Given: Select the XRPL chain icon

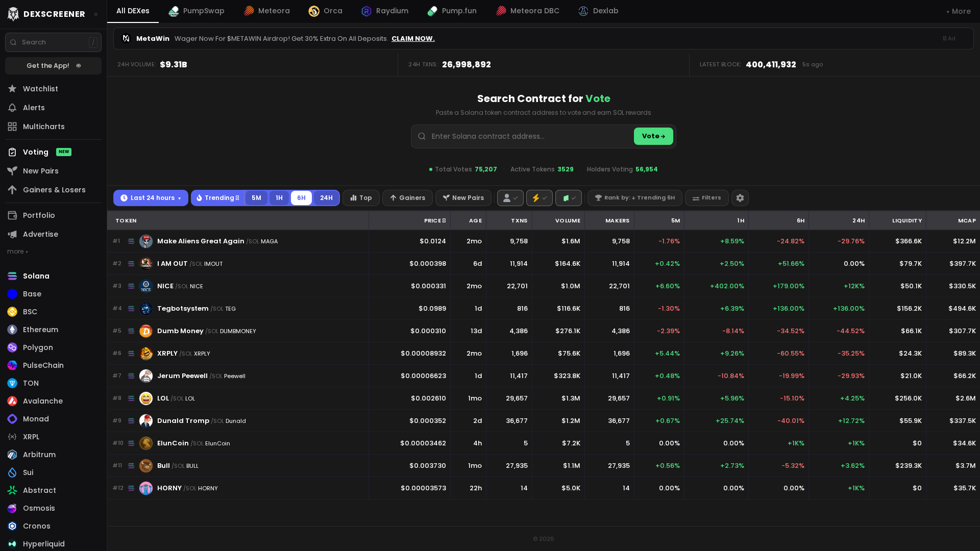Looking at the screenshot, I should click(x=12, y=437).
